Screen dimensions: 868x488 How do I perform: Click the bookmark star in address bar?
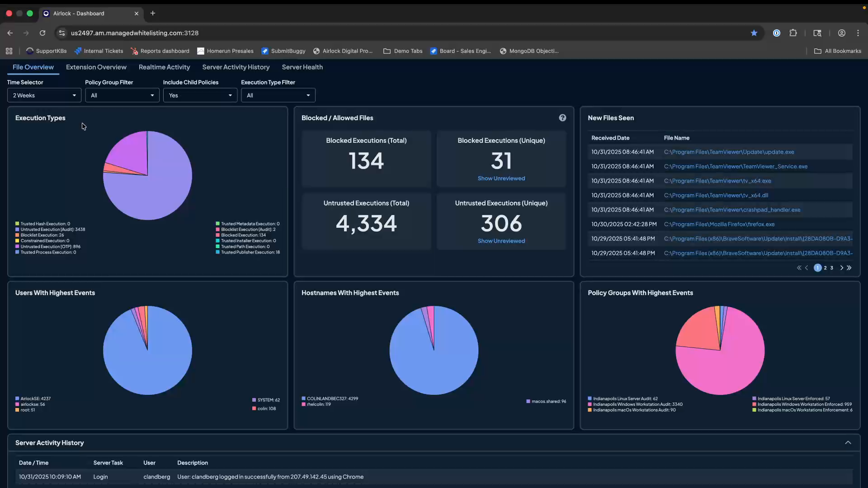point(754,33)
